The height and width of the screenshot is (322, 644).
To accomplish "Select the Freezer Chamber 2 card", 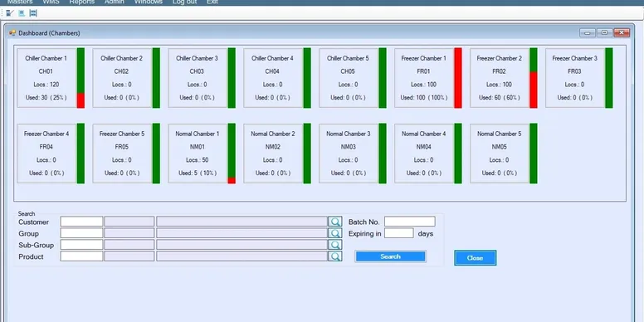I will (x=500, y=78).
